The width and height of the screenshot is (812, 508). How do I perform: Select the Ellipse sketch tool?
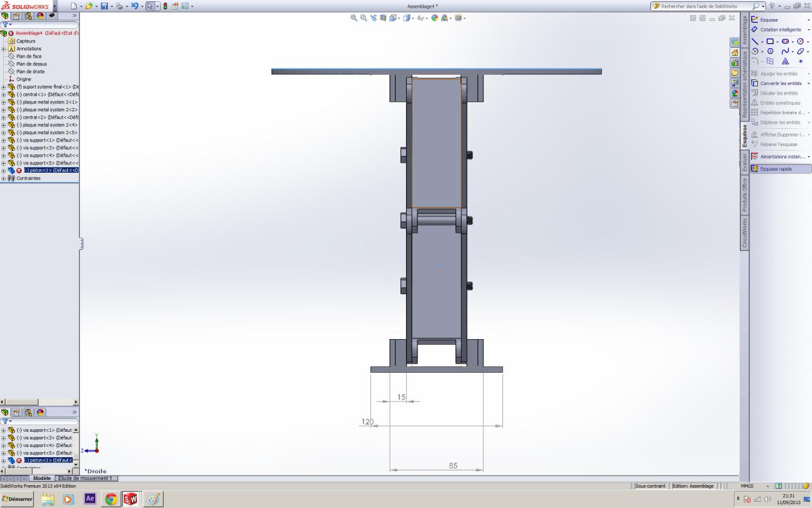801,51
